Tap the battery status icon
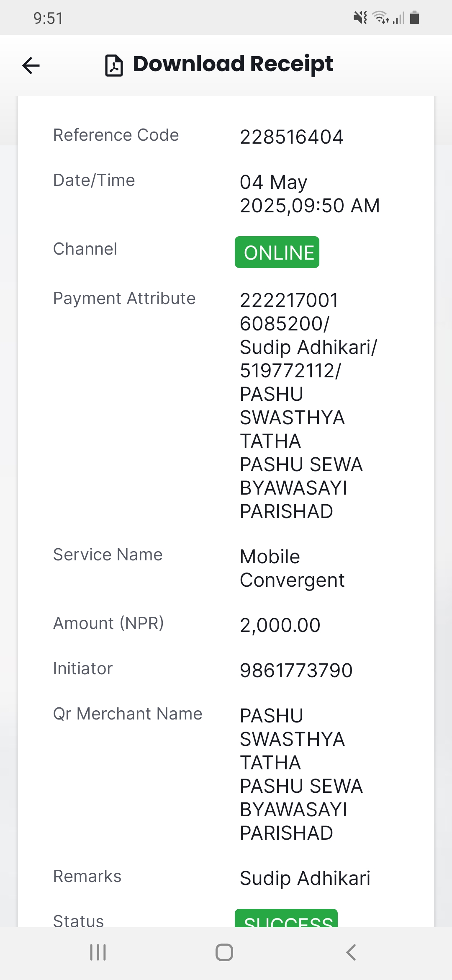Viewport: 452px width, 980px height. pyautogui.click(x=415, y=18)
